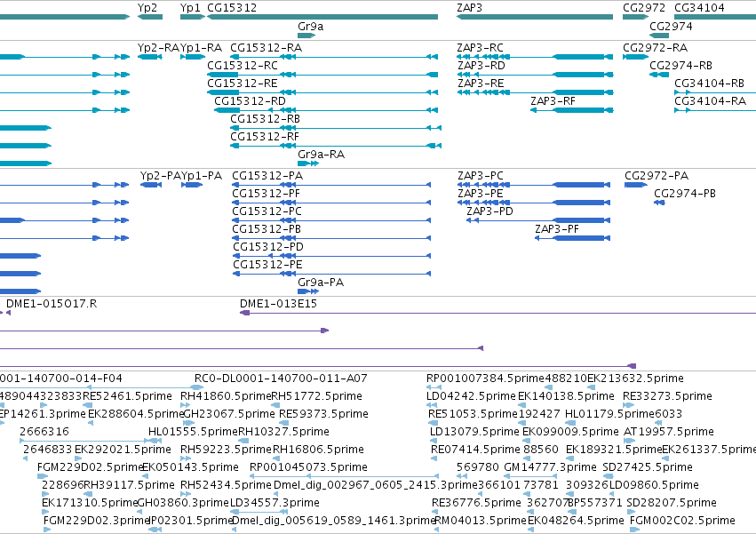The width and height of the screenshot is (756, 534).
Task: Open transcript CG34104-RA
Action: (710, 101)
